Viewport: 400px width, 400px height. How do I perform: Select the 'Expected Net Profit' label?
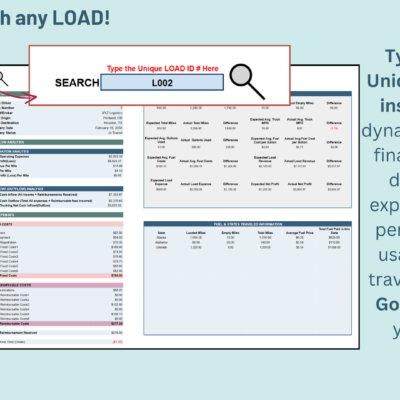[265, 184]
